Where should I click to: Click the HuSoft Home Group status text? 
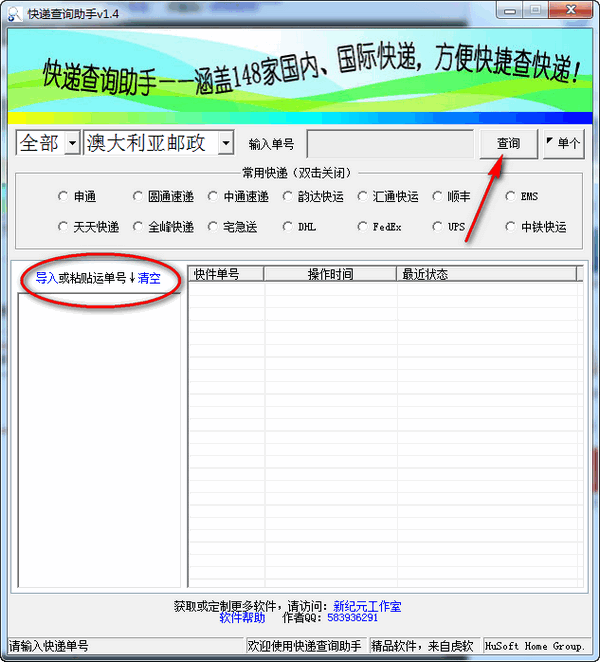[x=535, y=646]
